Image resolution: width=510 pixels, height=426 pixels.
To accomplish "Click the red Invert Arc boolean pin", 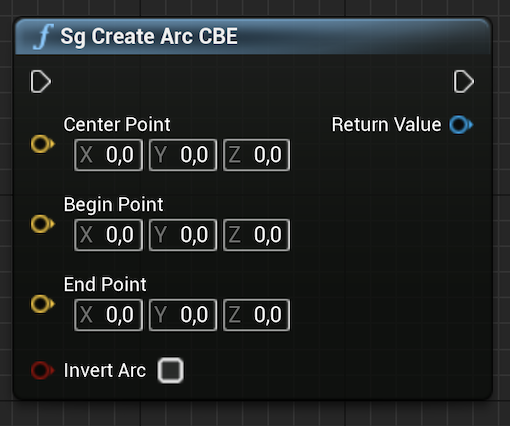I will tap(42, 370).
